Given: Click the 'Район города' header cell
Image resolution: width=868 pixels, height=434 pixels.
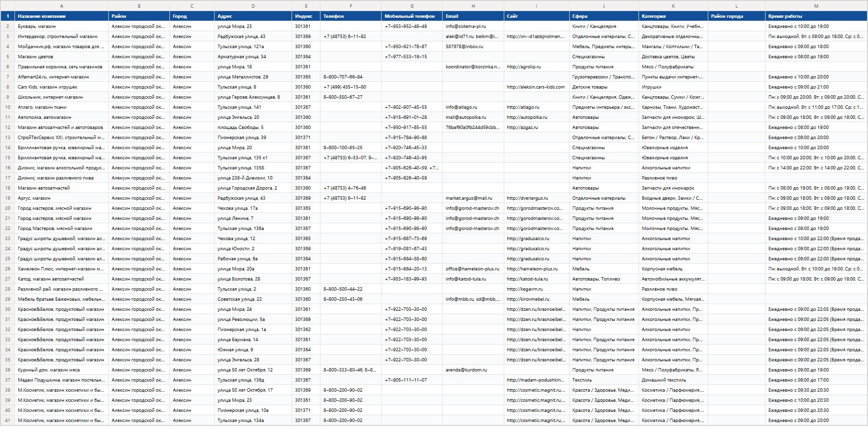Looking at the screenshot, I should [737, 16].
